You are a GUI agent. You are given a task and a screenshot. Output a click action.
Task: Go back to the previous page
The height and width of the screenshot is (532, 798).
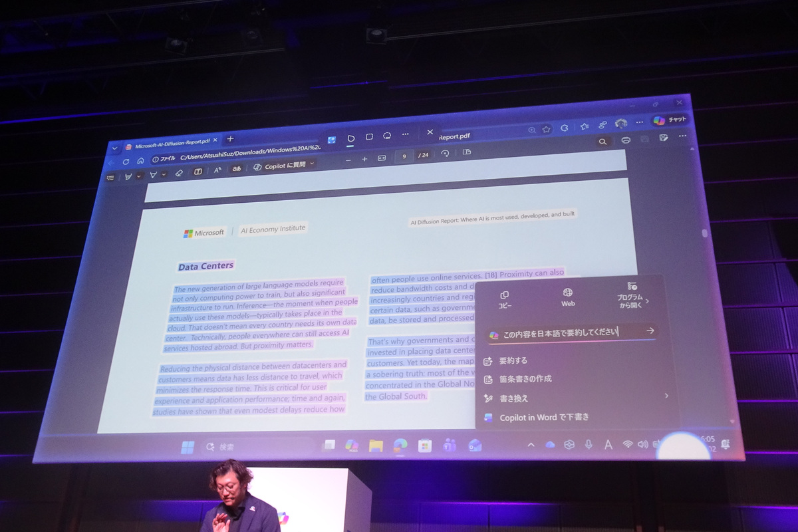coord(110,162)
